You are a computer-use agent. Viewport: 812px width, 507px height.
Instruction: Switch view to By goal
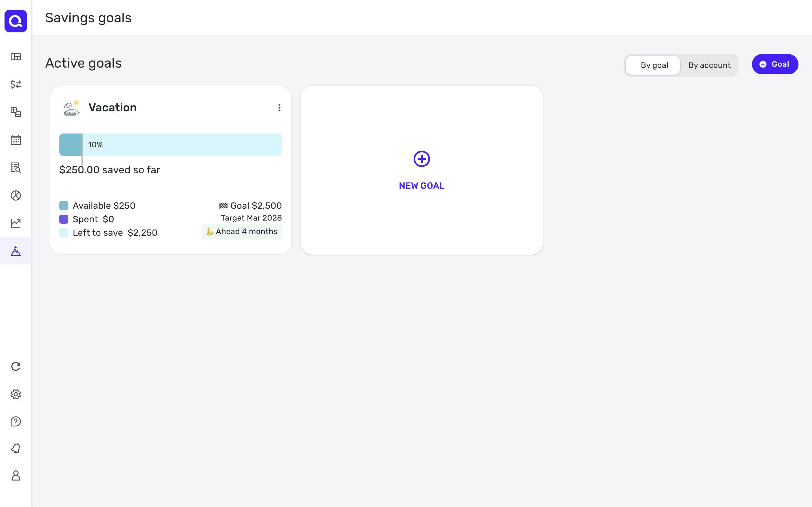pos(654,65)
